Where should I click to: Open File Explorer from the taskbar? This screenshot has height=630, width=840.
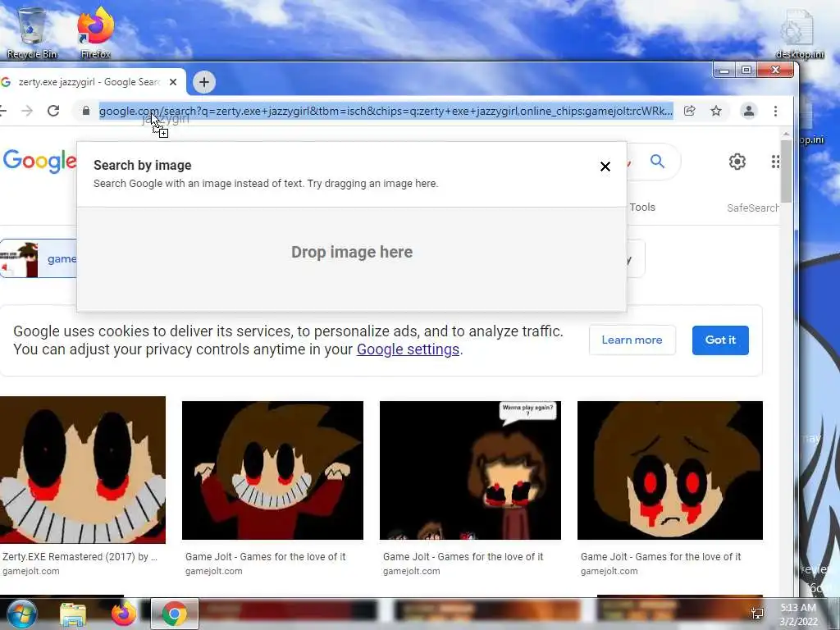(73, 614)
